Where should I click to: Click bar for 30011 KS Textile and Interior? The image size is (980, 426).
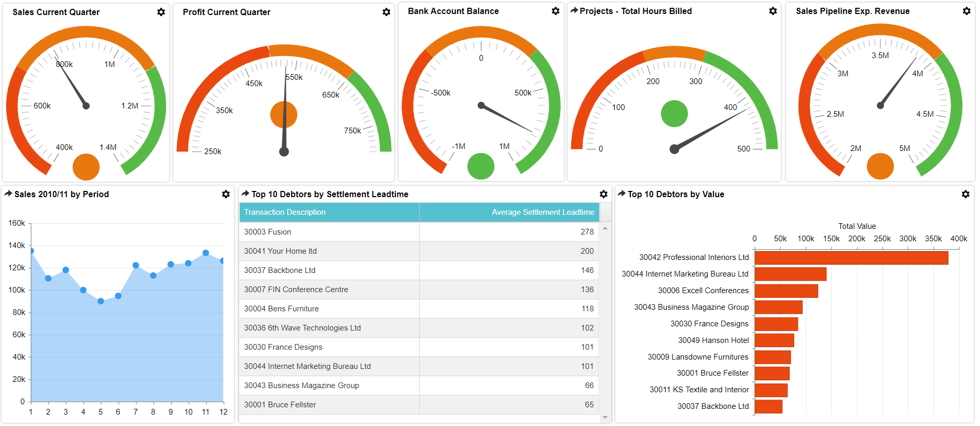pyautogui.click(x=771, y=390)
